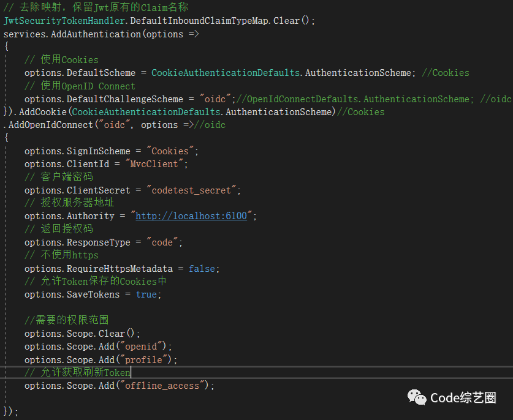The image size is (513, 420).
Task: Click the '// 允许获取刷新Token' comment
Action: 78,372
